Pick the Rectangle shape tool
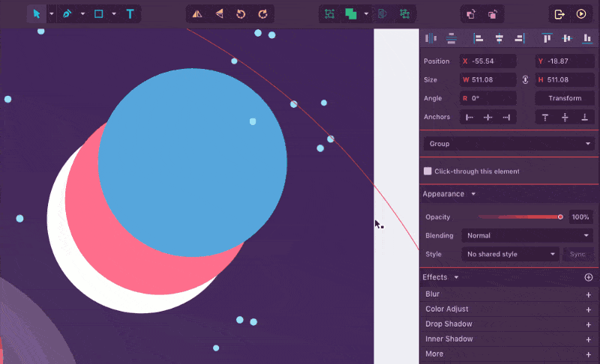Screen dimensions: 600x364 point(98,13)
